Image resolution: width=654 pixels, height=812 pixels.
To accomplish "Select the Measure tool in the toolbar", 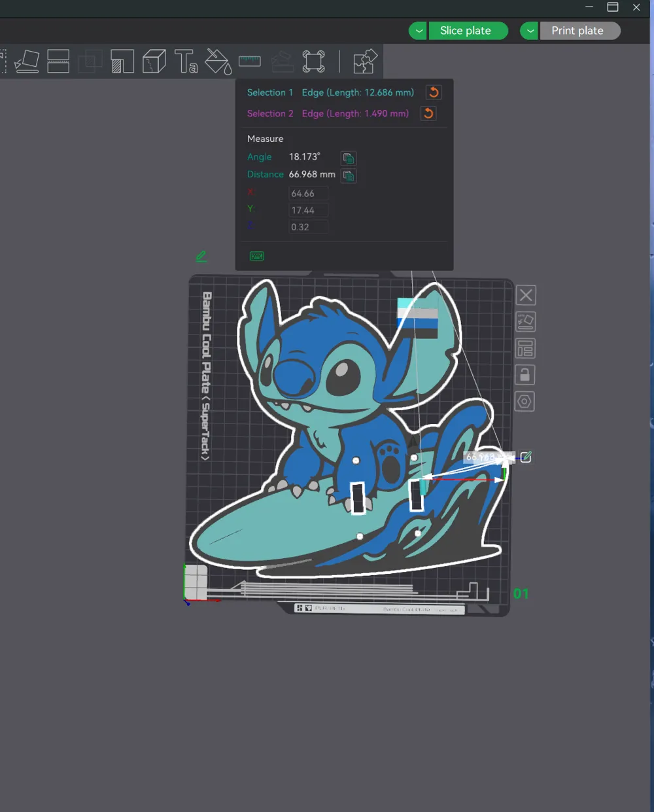I will pos(249,61).
